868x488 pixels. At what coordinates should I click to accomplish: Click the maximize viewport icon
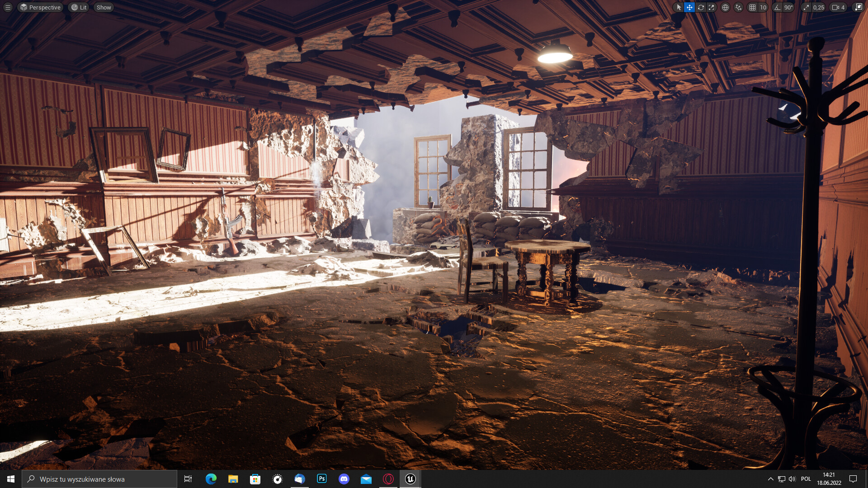point(858,7)
